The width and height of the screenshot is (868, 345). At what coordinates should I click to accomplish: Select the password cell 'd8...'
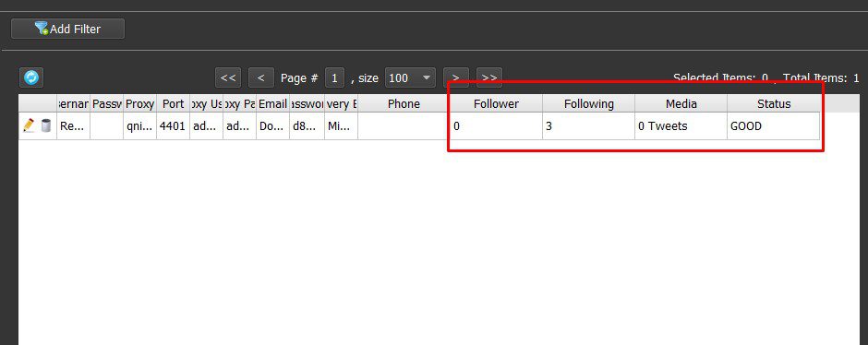click(307, 126)
